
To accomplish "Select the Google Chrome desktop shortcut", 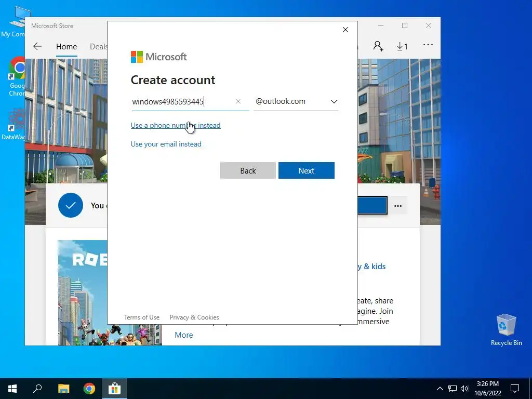I will point(17,77).
